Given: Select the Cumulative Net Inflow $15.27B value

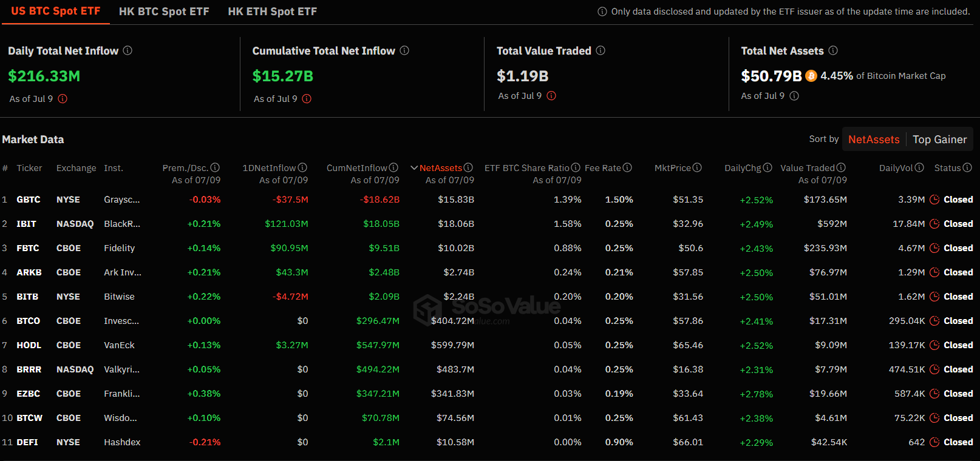Looking at the screenshot, I should coord(283,76).
